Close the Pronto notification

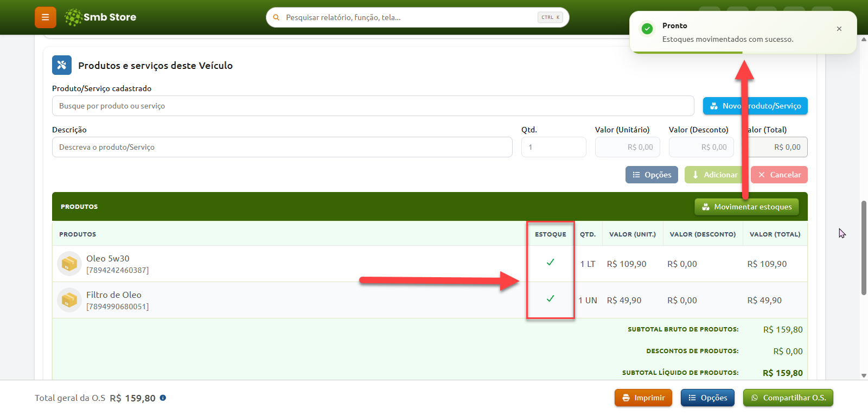point(839,29)
